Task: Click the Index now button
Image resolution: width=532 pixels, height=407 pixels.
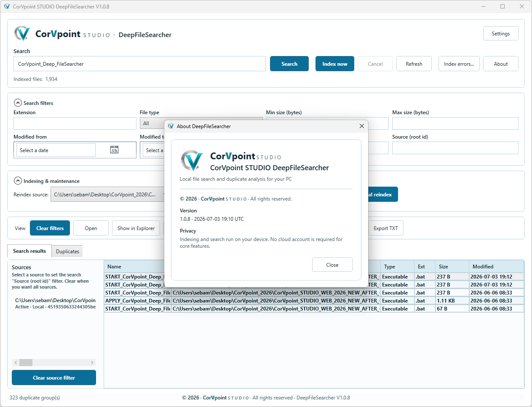Action: (335, 64)
